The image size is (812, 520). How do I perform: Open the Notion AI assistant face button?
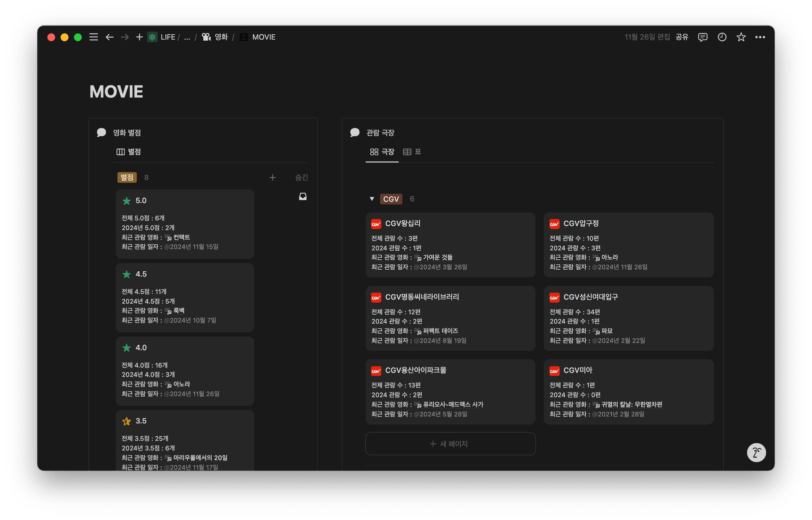(x=756, y=452)
